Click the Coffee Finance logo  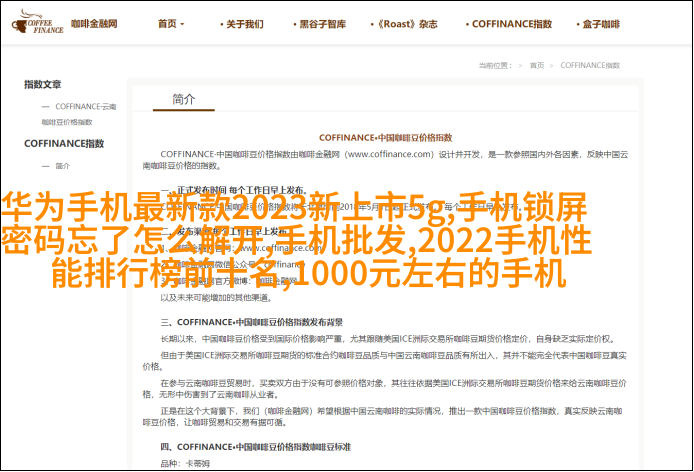[38, 23]
